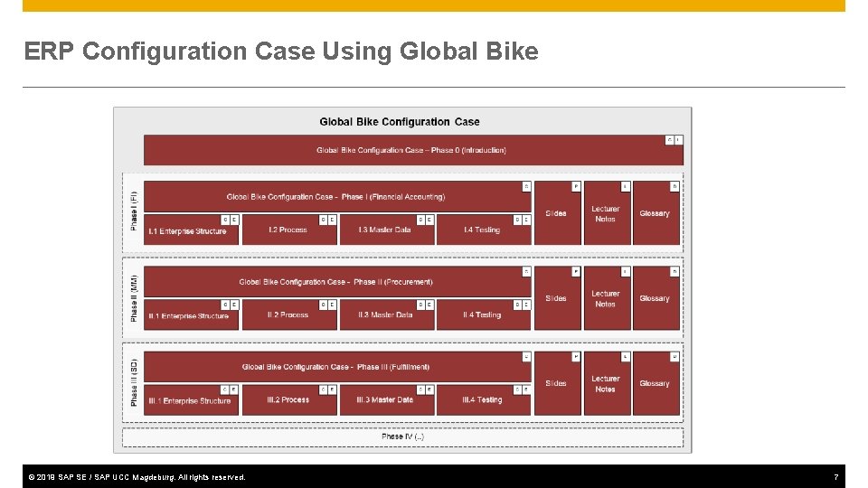
Task: Click the right badge on I.3 Master Data box
Action: click(429, 220)
